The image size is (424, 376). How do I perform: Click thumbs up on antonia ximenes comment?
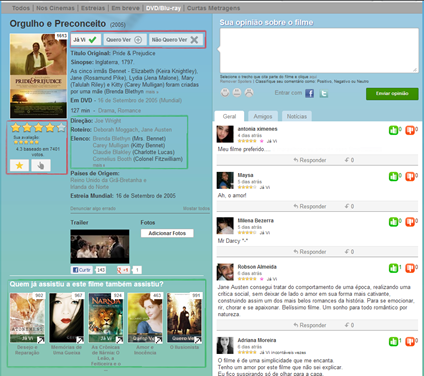tap(393, 130)
